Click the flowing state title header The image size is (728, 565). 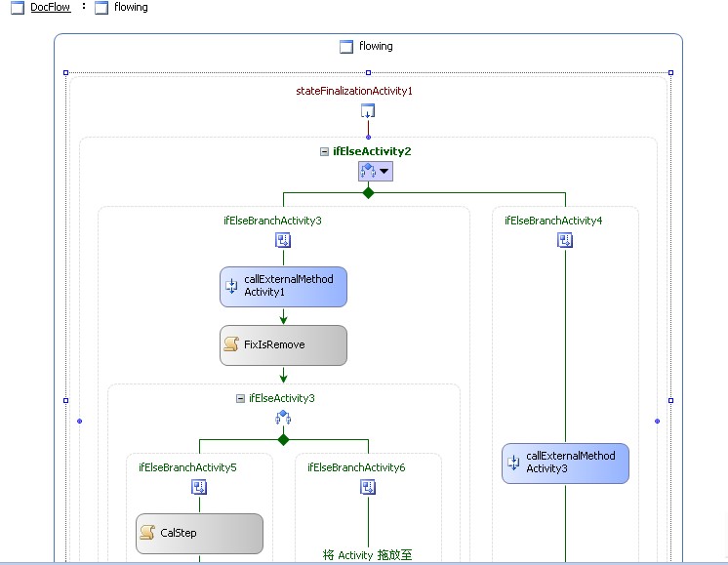(x=367, y=46)
